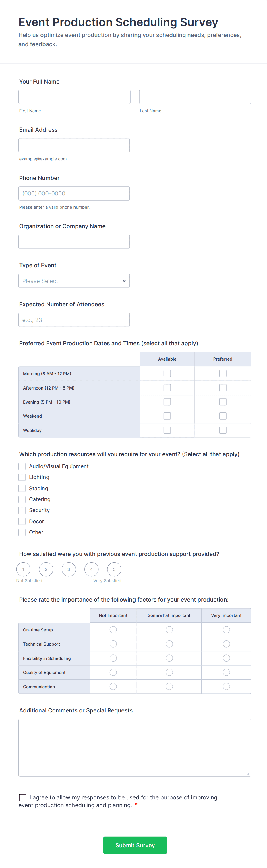Viewport: 267px width, 868px height.
Task: Enable Audio/Visual Equipment option
Action: [22, 466]
